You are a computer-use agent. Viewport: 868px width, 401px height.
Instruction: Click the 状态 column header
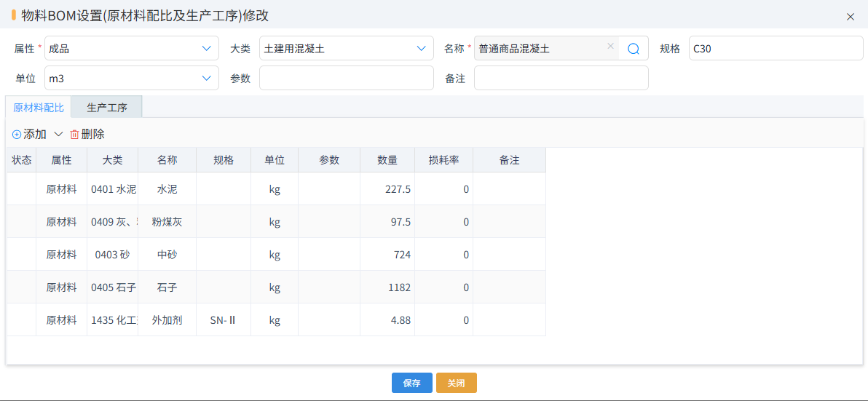(22, 160)
